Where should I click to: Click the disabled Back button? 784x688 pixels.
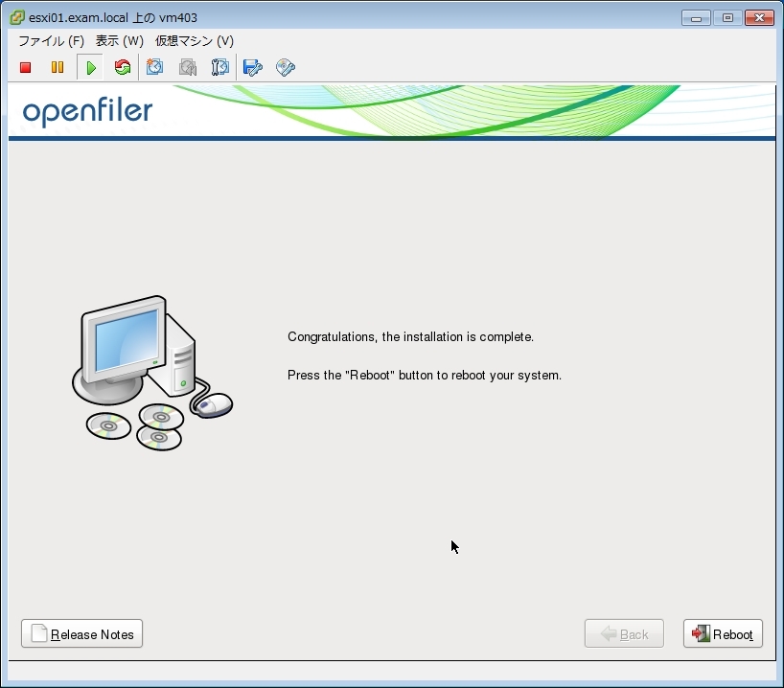click(624, 633)
